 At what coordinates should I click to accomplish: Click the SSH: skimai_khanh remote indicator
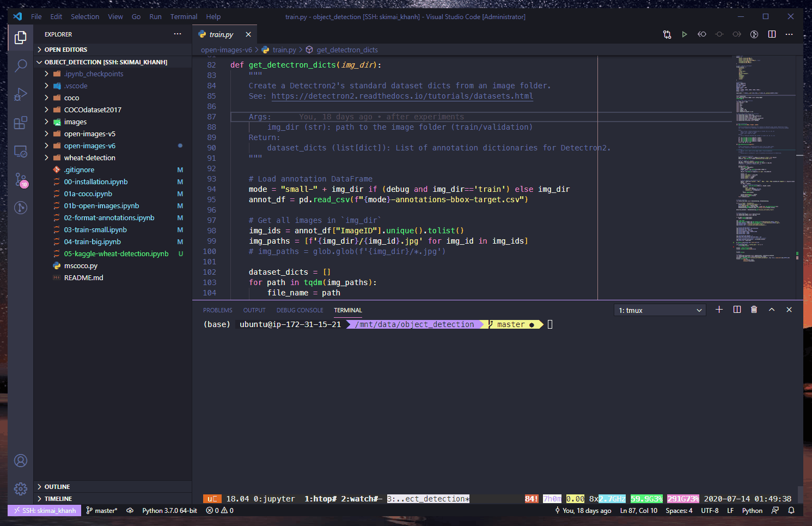(45, 511)
